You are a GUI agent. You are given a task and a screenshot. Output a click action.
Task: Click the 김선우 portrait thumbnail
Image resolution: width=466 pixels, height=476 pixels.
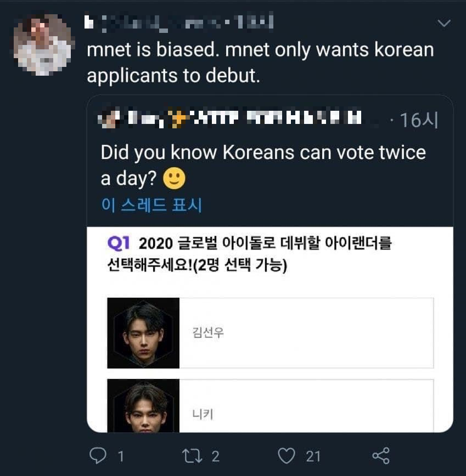point(143,333)
